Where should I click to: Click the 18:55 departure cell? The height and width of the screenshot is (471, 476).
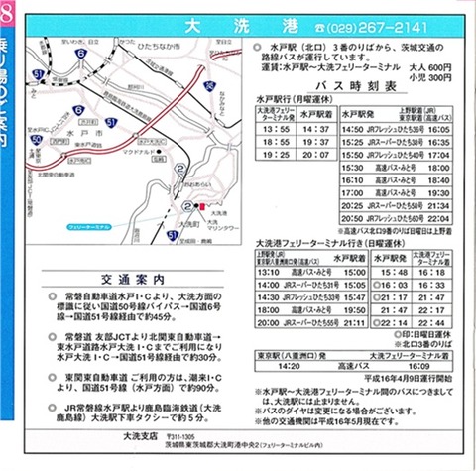(276, 142)
